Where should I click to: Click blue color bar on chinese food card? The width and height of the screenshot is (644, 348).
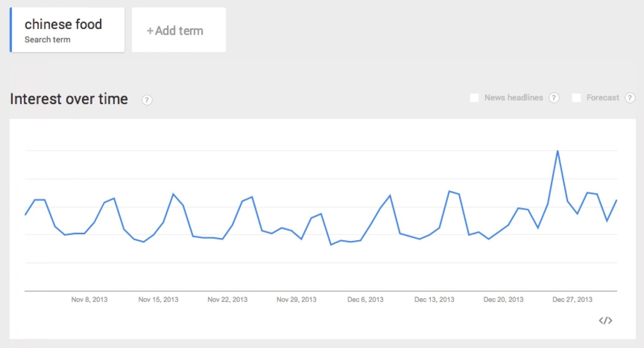(x=11, y=30)
